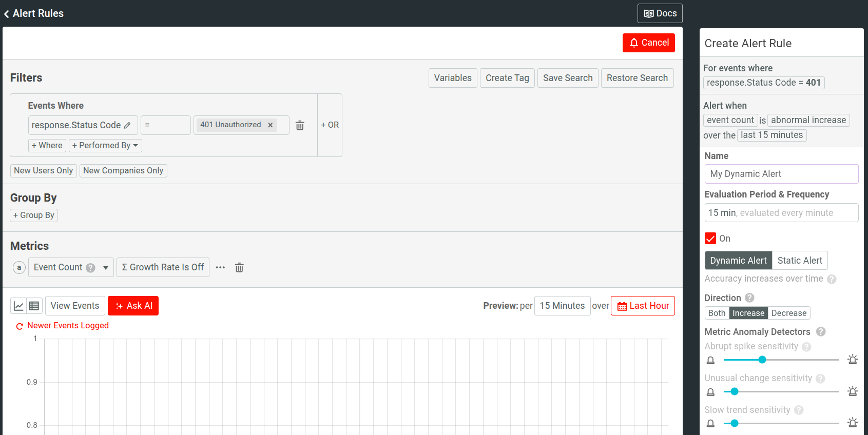868x435 pixels.
Task: Show help for Metric Anomaly Detectors
Action: coord(821,332)
